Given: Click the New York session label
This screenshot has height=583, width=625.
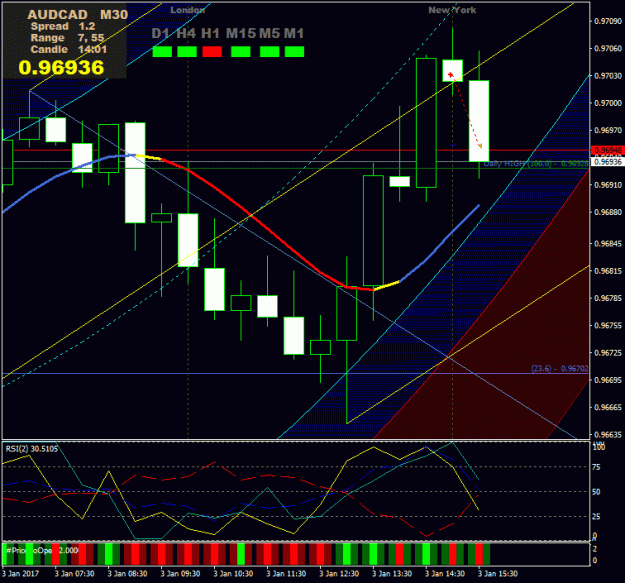Looking at the screenshot, I should point(452,10).
